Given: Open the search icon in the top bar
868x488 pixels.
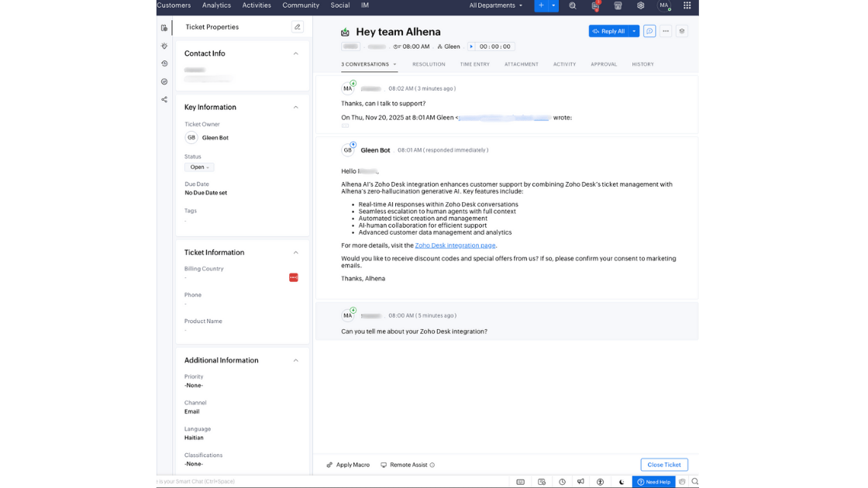Looking at the screenshot, I should (x=573, y=5).
